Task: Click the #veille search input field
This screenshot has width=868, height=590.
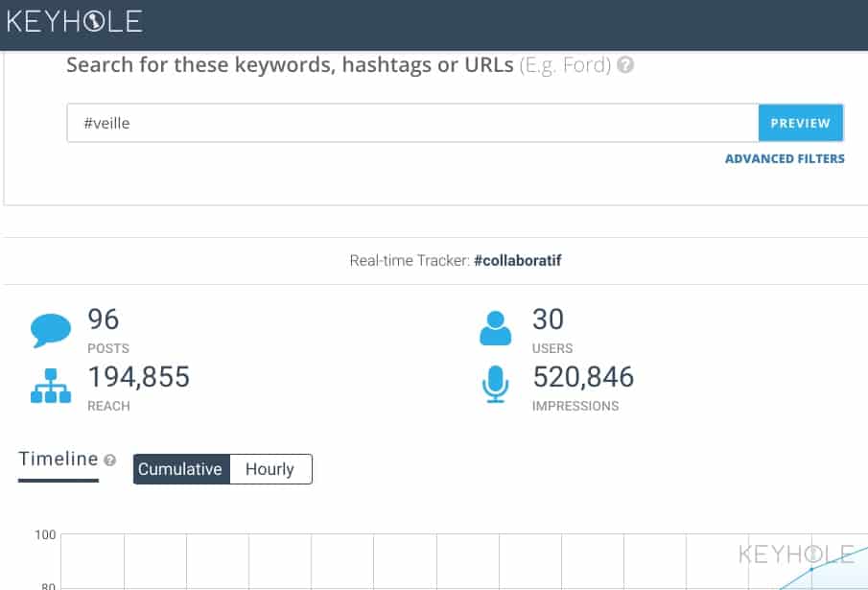Action: coord(412,123)
